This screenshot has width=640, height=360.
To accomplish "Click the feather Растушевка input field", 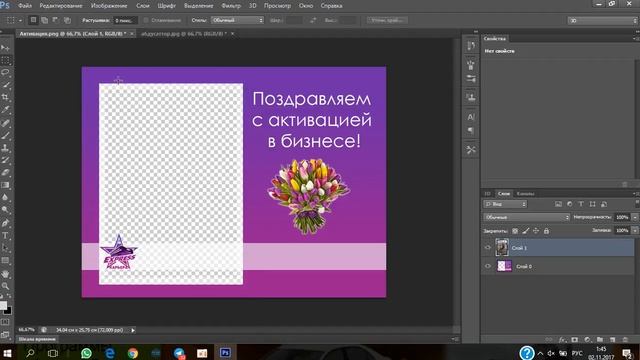I will [x=125, y=20].
